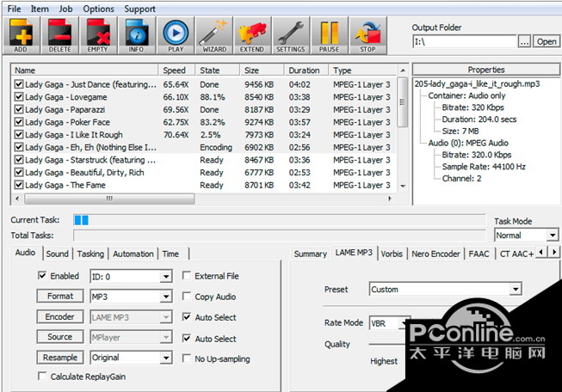Viewport: 562px width, 392px height.
Task: Open the Support menu
Action: point(139,9)
